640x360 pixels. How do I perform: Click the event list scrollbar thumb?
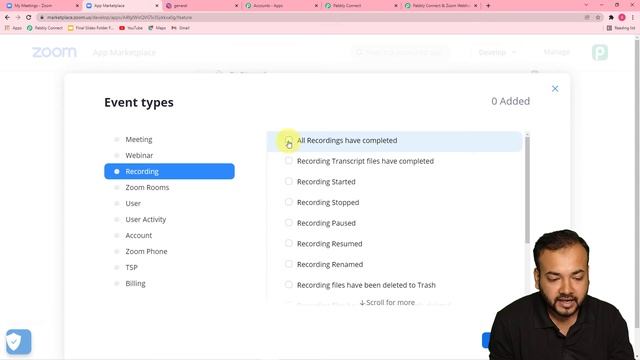527,190
